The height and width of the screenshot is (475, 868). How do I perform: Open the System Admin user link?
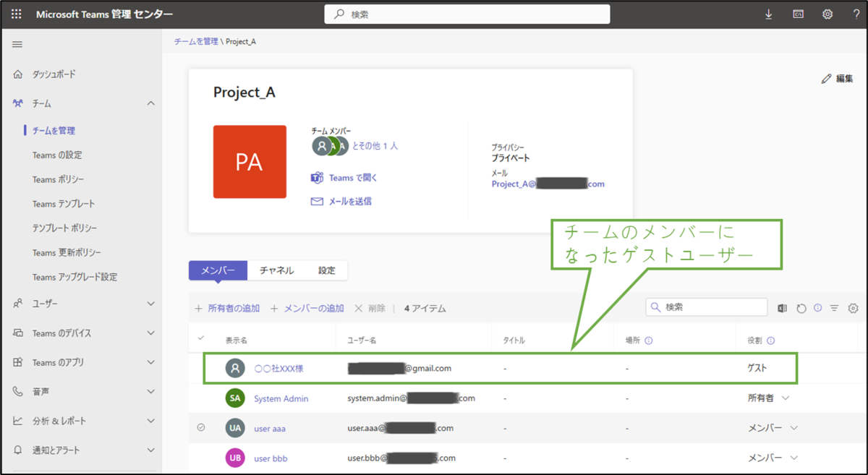(x=281, y=398)
